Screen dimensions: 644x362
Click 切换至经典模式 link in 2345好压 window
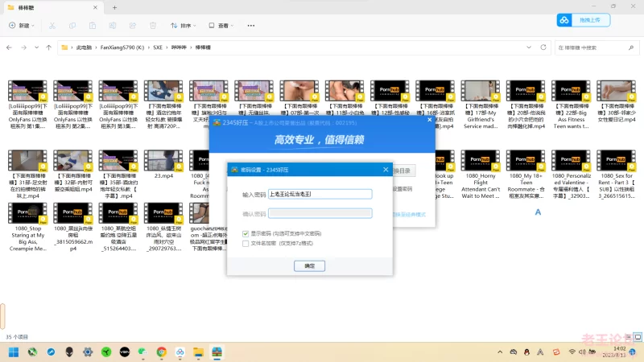coord(409,215)
